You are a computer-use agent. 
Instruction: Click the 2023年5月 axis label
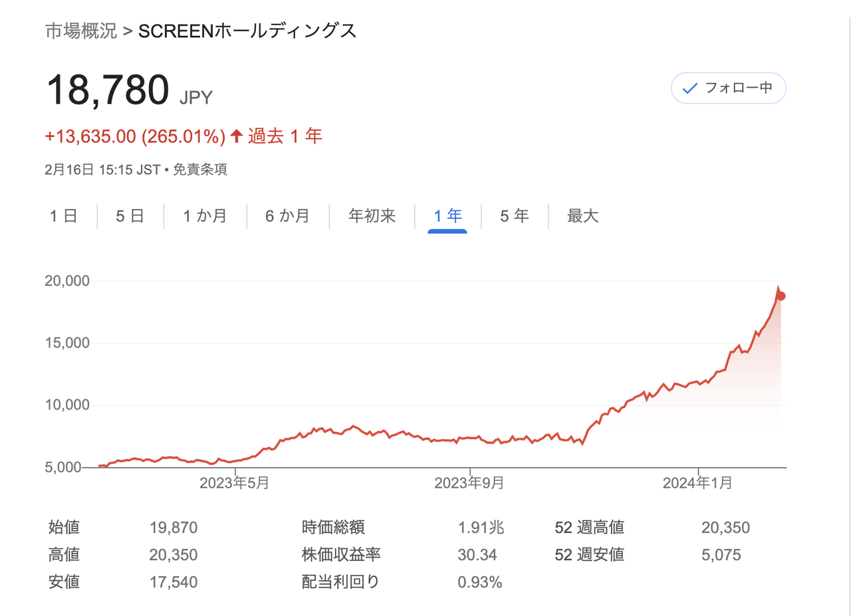pos(235,483)
